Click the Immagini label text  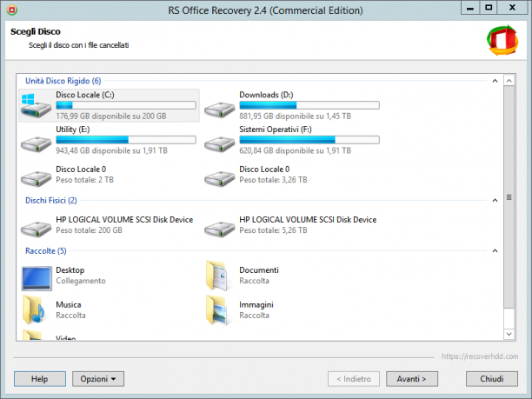click(256, 304)
